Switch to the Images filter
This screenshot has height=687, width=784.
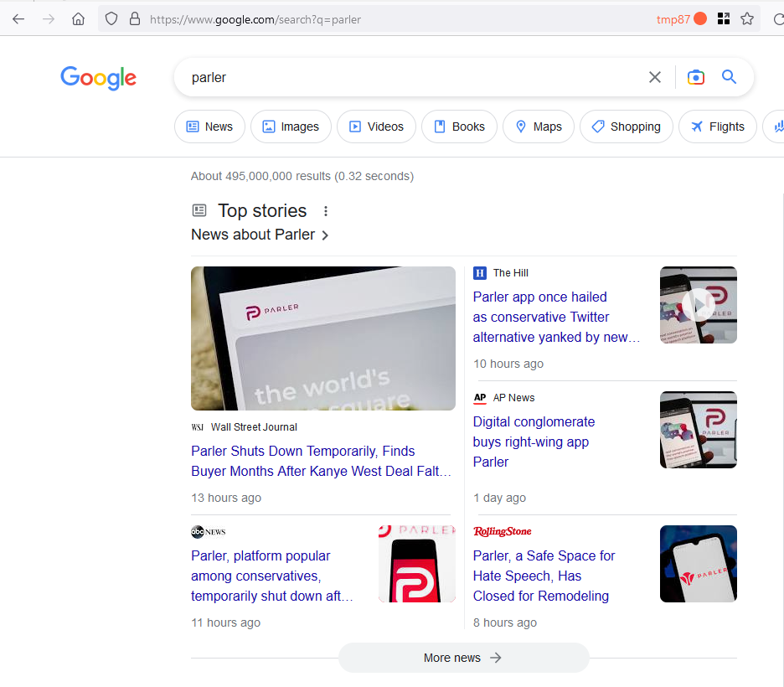291,127
